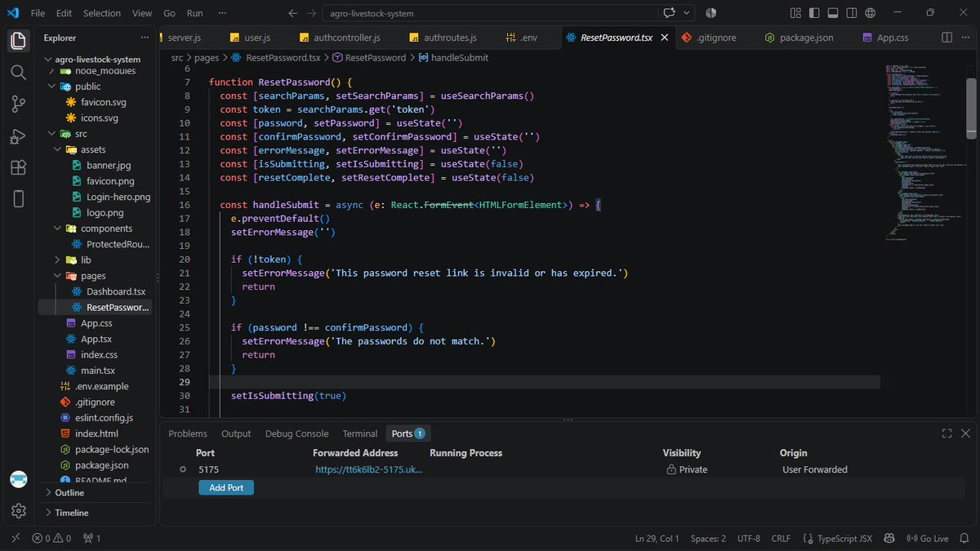The height and width of the screenshot is (551, 980).
Task: Open the editor tab bar's more actions menu
Action: [965, 38]
